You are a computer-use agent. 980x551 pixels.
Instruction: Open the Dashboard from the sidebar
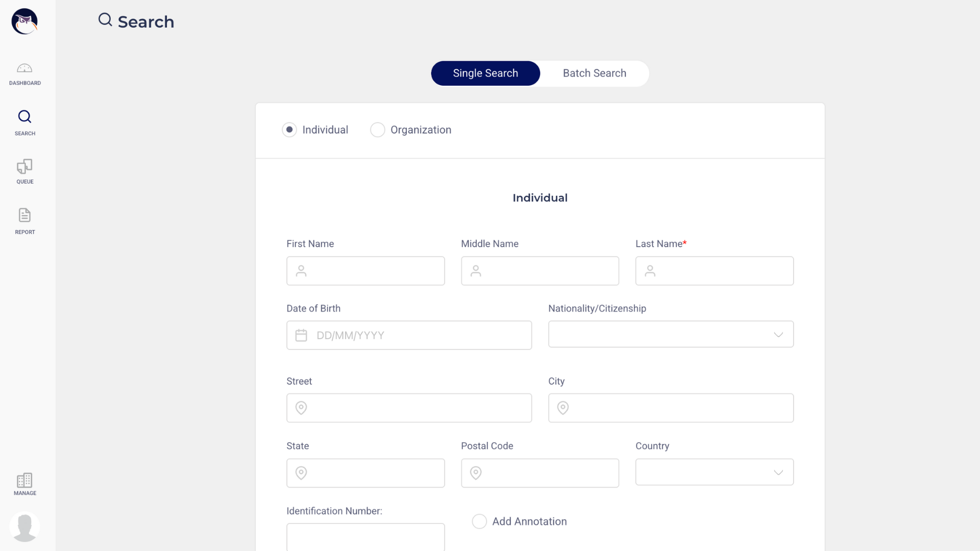[24, 73]
